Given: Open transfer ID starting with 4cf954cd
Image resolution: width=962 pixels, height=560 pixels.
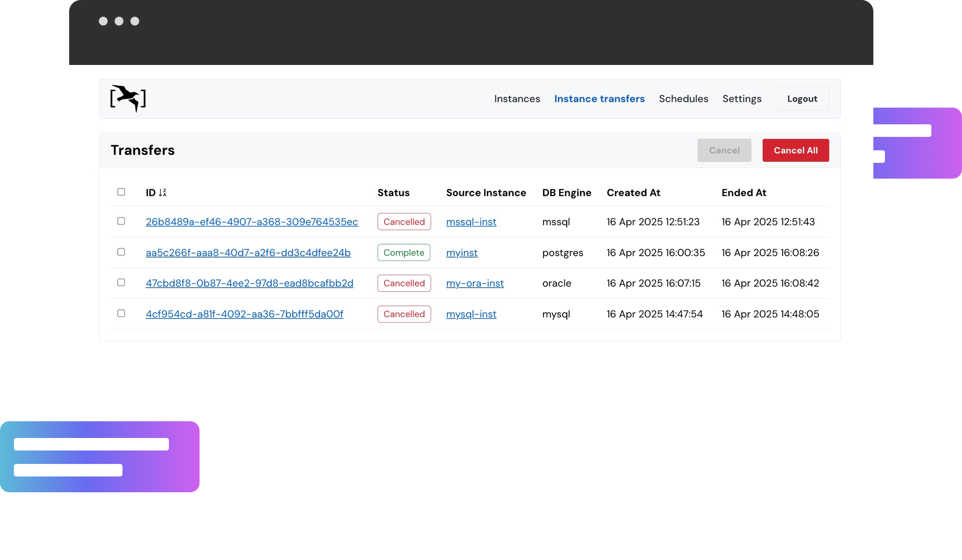Looking at the screenshot, I should pyautogui.click(x=244, y=314).
